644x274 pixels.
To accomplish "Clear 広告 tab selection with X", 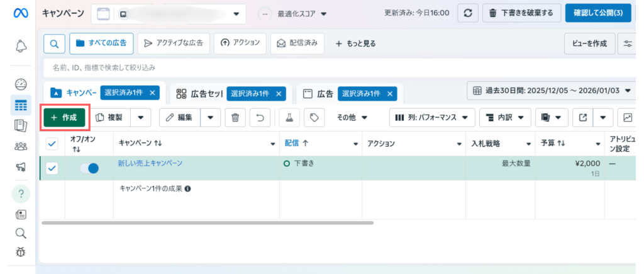I will point(390,93).
